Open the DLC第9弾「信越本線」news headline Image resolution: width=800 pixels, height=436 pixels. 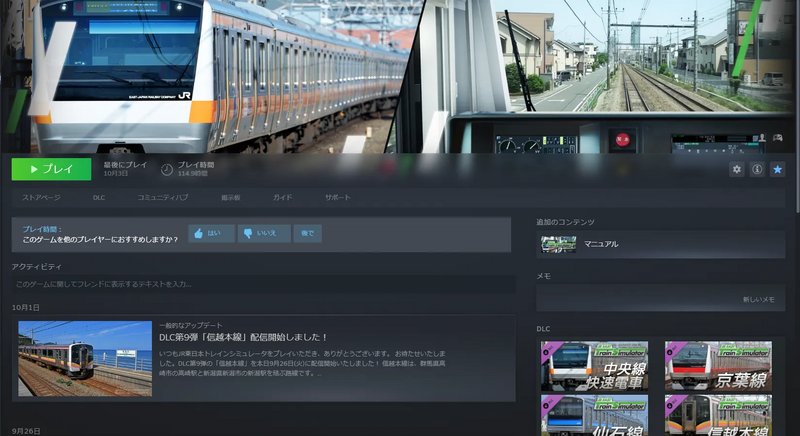point(243,338)
